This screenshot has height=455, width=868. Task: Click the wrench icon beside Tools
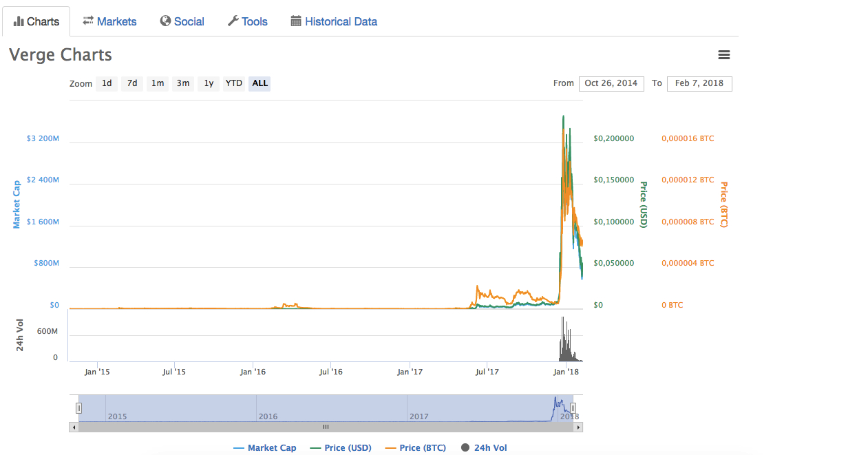pyautogui.click(x=233, y=21)
